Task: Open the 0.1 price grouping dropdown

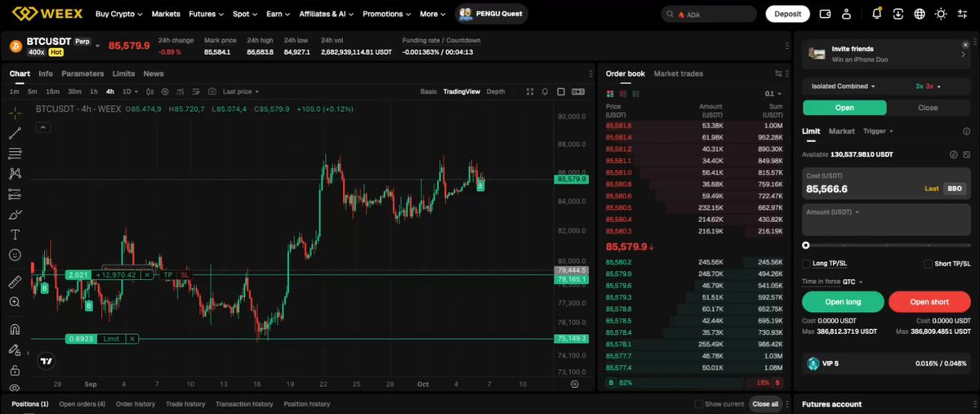Action: click(772, 94)
